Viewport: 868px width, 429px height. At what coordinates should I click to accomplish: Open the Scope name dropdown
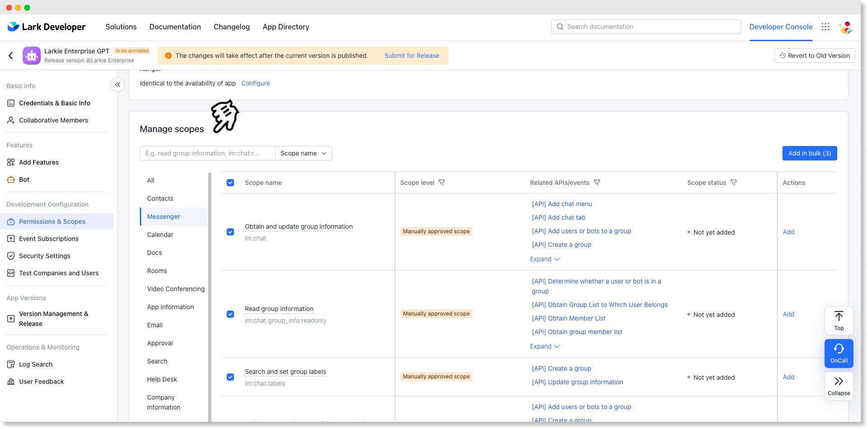[303, 153]
